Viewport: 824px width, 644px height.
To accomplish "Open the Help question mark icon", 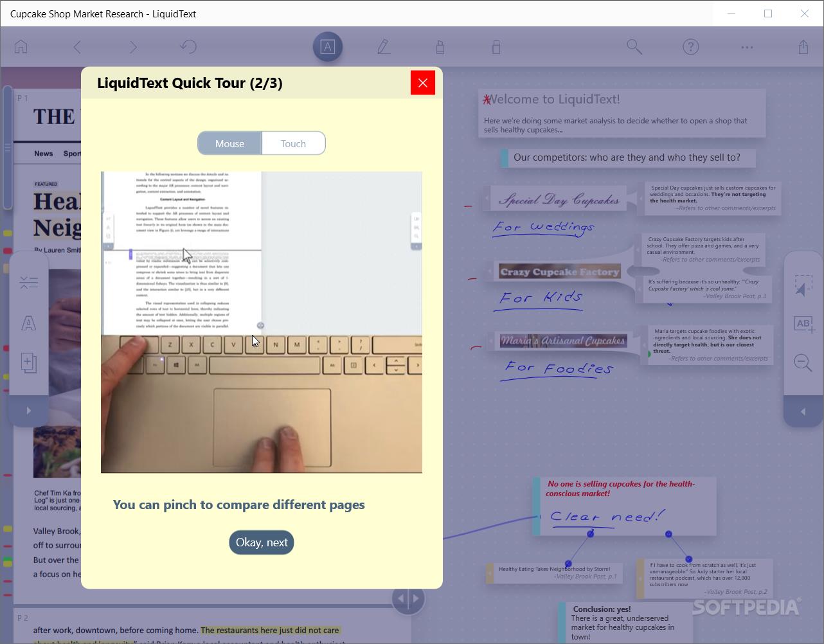I will [691, 47].
